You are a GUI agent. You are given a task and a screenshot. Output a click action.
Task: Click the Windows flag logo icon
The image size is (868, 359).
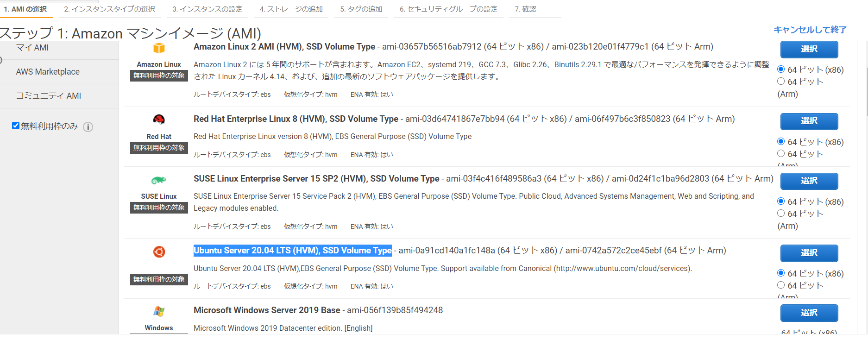(159, 311)
